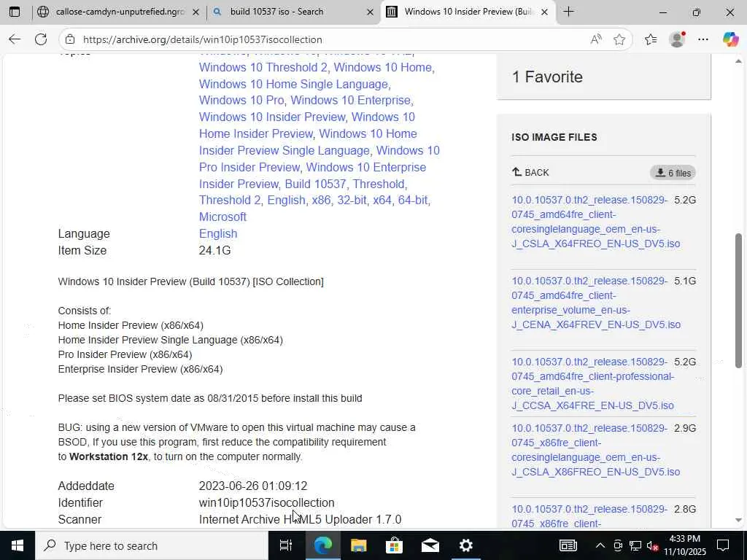The width and height of the screenshot is (747, 560).
Task: Click the Type here to search box
Action: 152,545
